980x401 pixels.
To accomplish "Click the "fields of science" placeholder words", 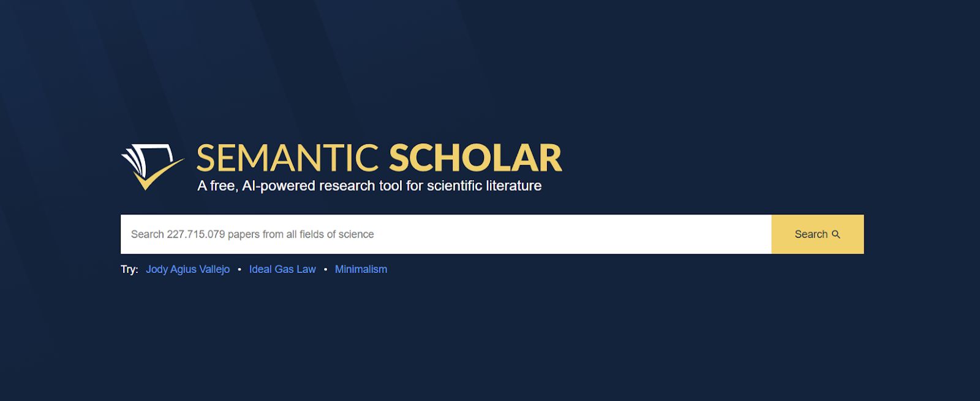I will pyautogui.click(x=336, y=234).
